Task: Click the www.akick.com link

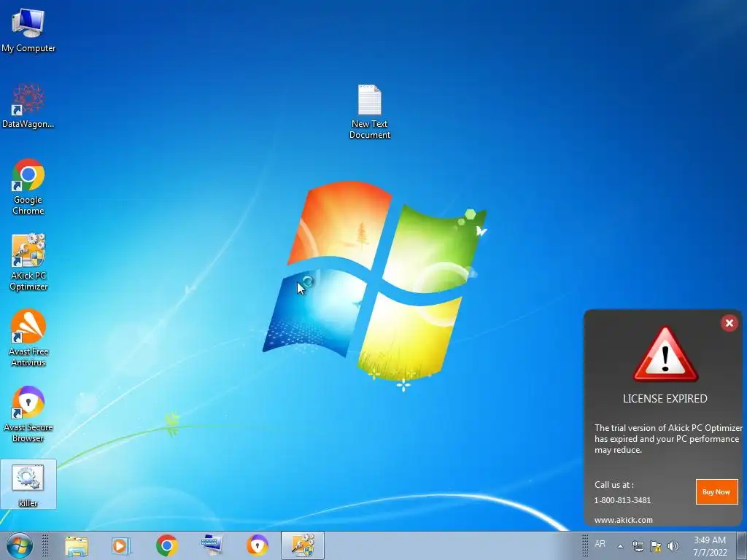Action: [623, 520]
